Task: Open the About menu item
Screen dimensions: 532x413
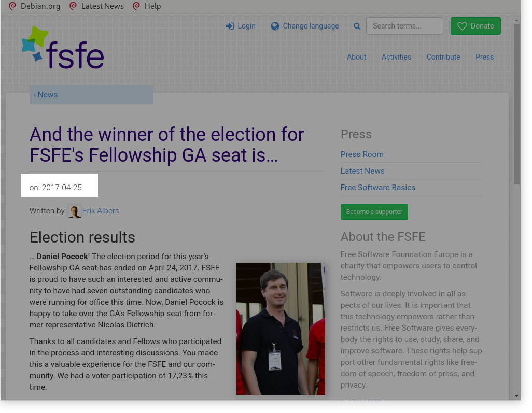Action: pyautogui.click(x=356, y=57)
